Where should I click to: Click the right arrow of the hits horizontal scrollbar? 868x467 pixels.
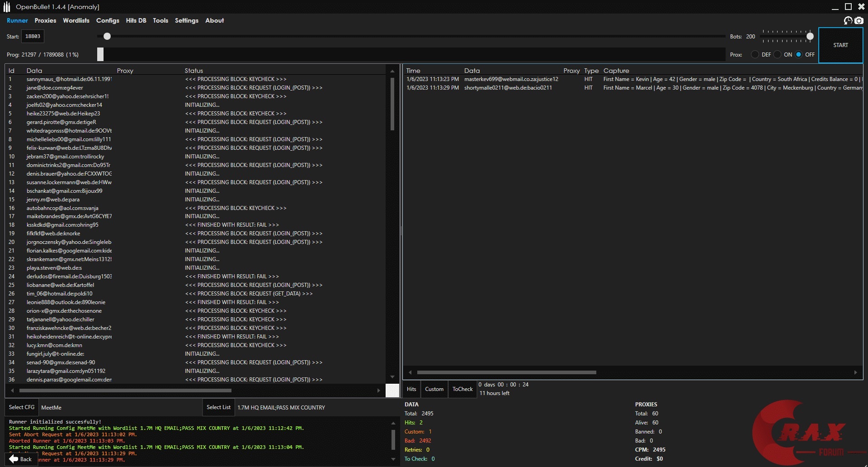click(x=855, y=372)
